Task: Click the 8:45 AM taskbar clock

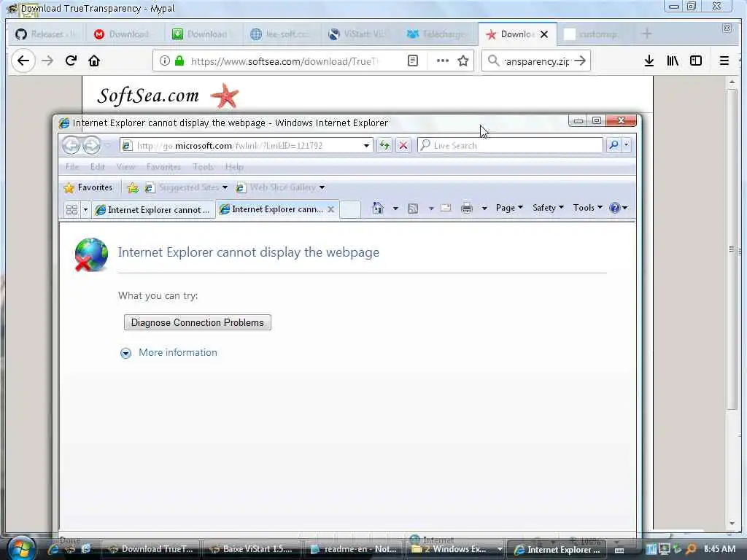Action: click(x=719, y=549)
